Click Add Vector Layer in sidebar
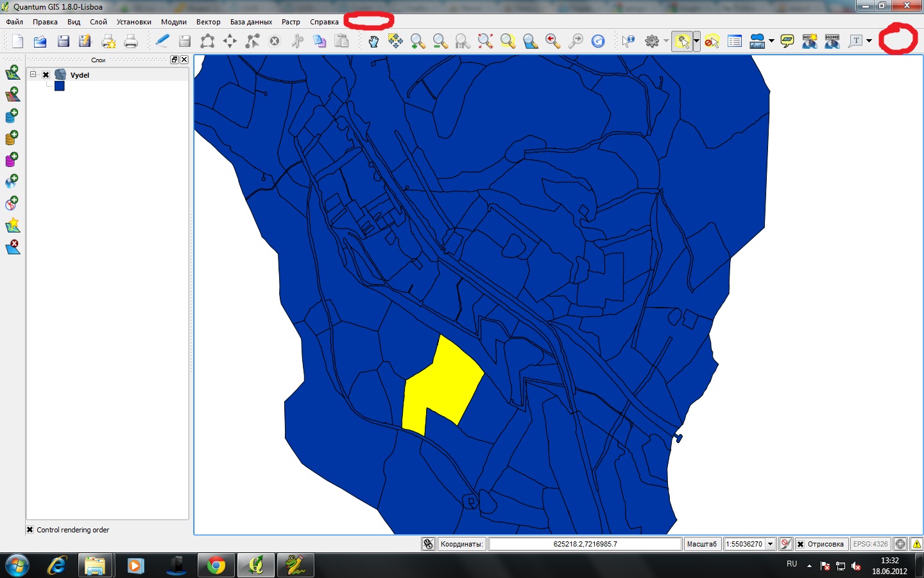The image size is (924, 578). click(12, 73)
